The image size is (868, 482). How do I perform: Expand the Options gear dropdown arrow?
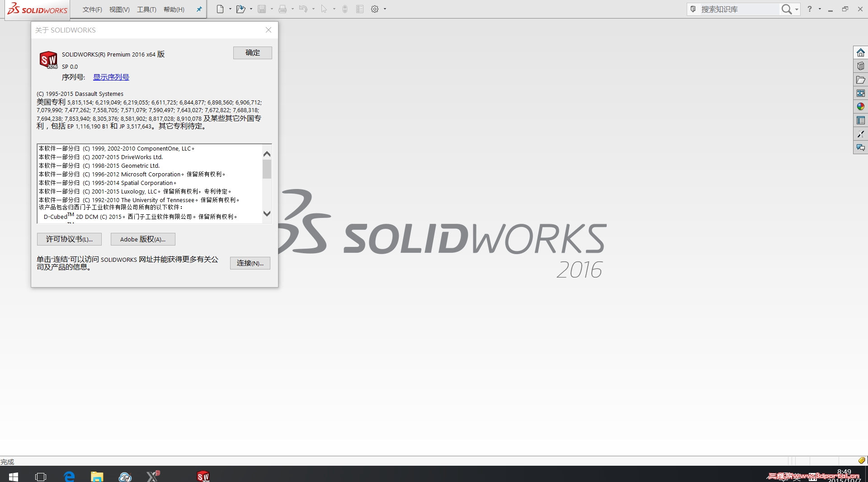tap(385, 9)
